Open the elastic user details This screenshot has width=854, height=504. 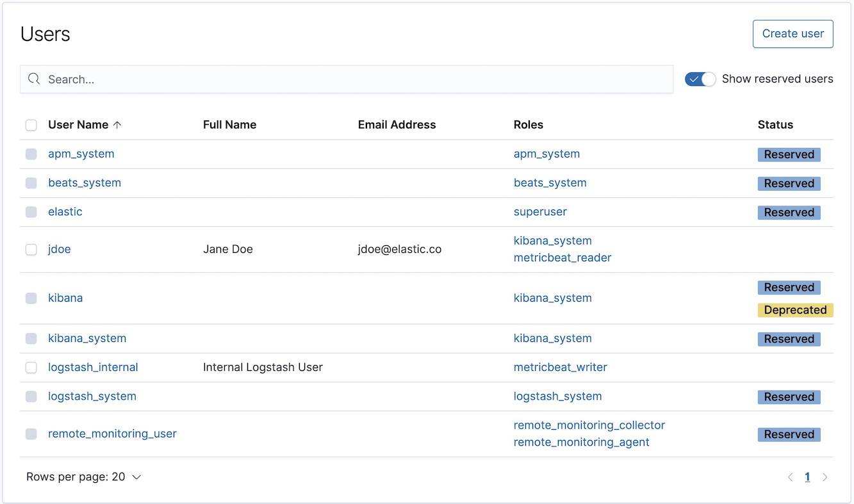[x=65, y=211]
